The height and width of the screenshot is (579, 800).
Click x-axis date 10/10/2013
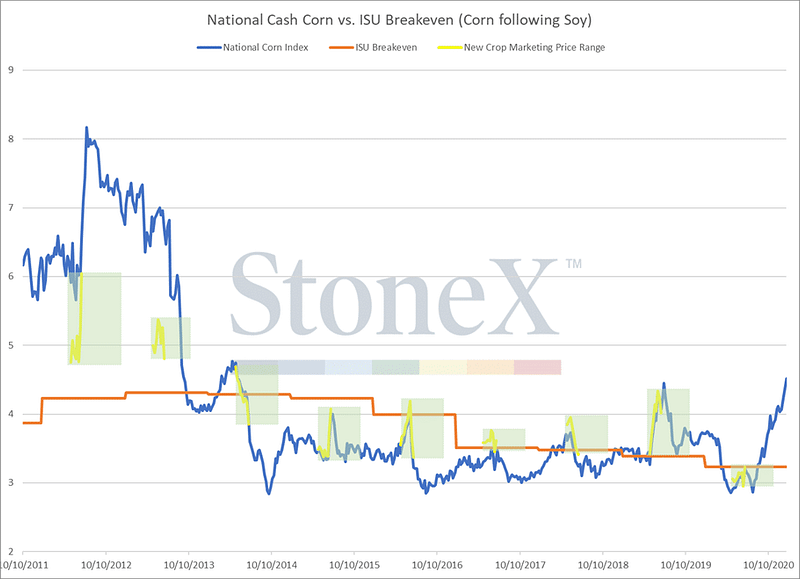pyautogui.click(x=189, y=565)
